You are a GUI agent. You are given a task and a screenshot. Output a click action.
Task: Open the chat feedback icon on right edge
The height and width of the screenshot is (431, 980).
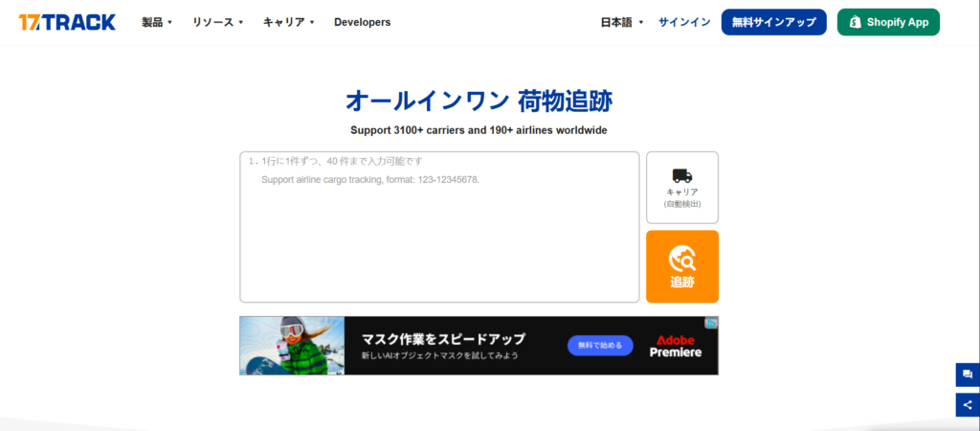968,374
